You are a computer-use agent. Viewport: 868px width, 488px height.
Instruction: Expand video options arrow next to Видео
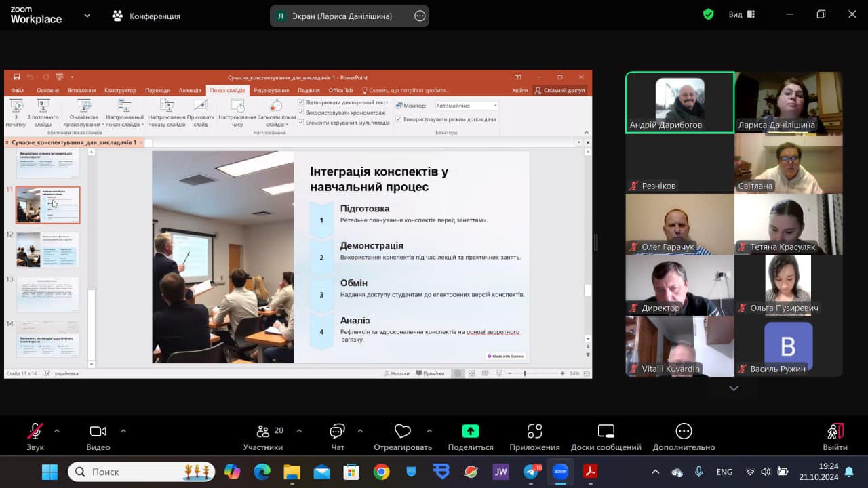coord(123,430)
